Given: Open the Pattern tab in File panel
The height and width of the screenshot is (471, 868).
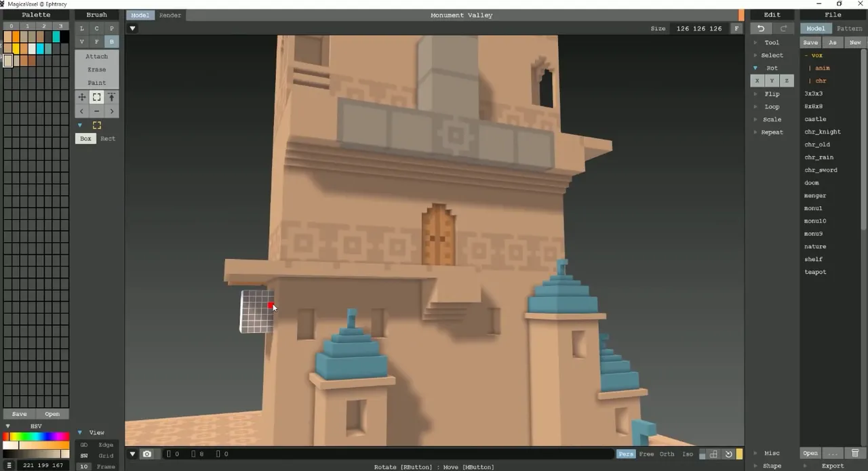Looking at the screenshot, I should coord(849,28).
